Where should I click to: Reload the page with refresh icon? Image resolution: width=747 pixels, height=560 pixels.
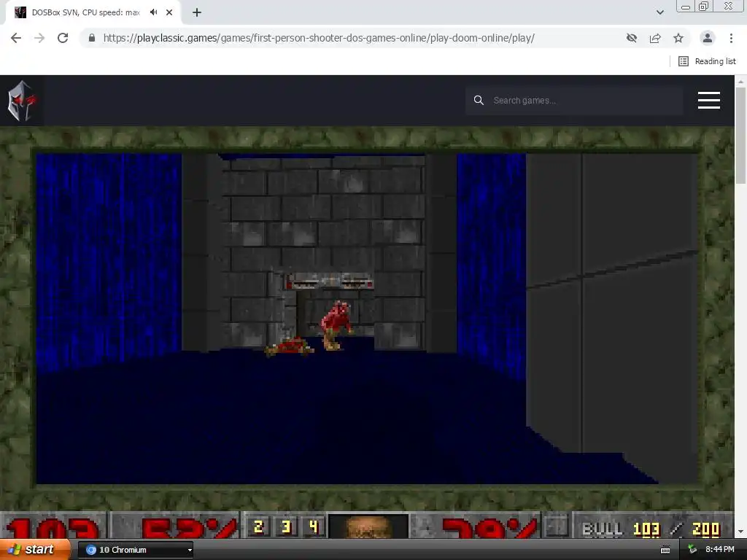[x=63, y=38]
